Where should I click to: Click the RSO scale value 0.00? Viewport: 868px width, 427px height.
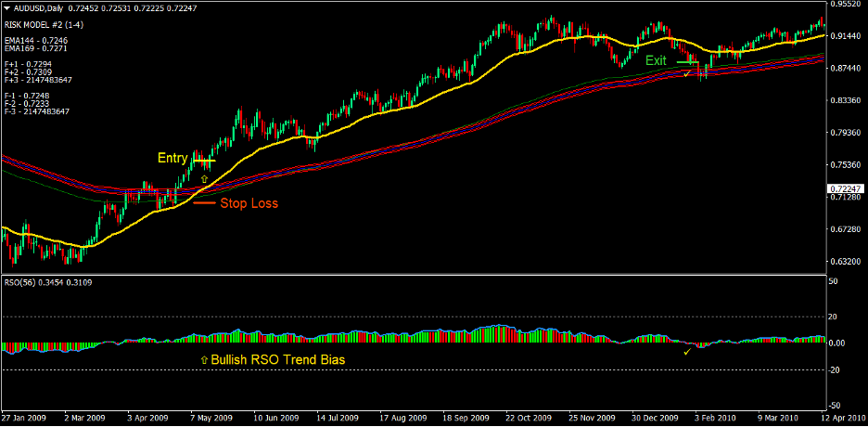click(837, 343)
